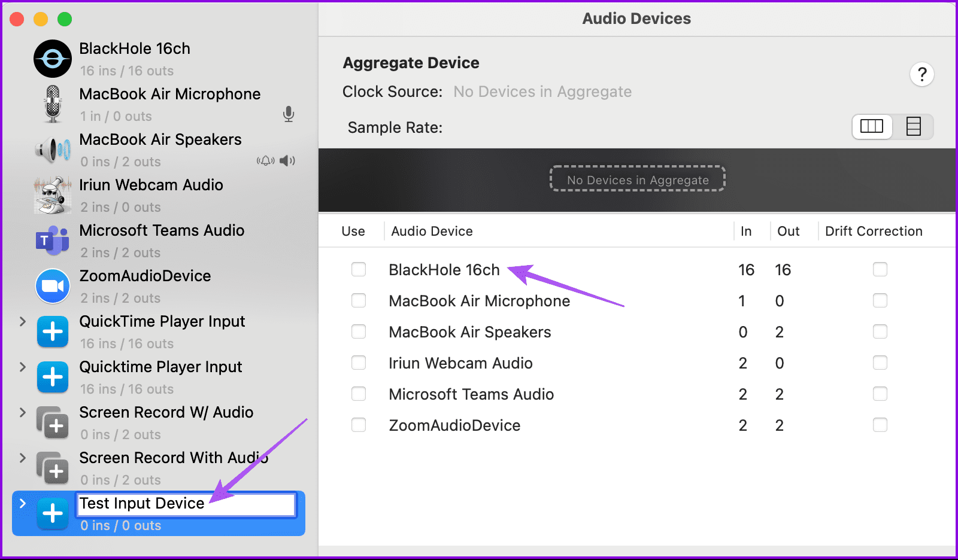Click the green zoom window button
Viewport: 958px width, 560px height.
coord(63,19)
